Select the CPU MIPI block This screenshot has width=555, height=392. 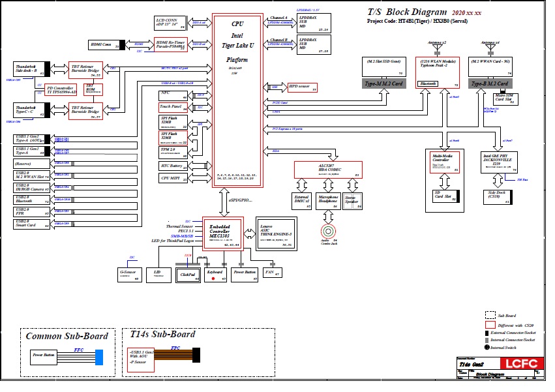173,178
